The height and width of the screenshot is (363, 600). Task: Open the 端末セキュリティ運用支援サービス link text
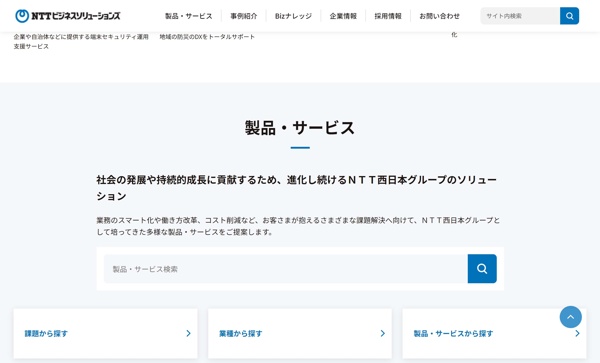(81, 41)
